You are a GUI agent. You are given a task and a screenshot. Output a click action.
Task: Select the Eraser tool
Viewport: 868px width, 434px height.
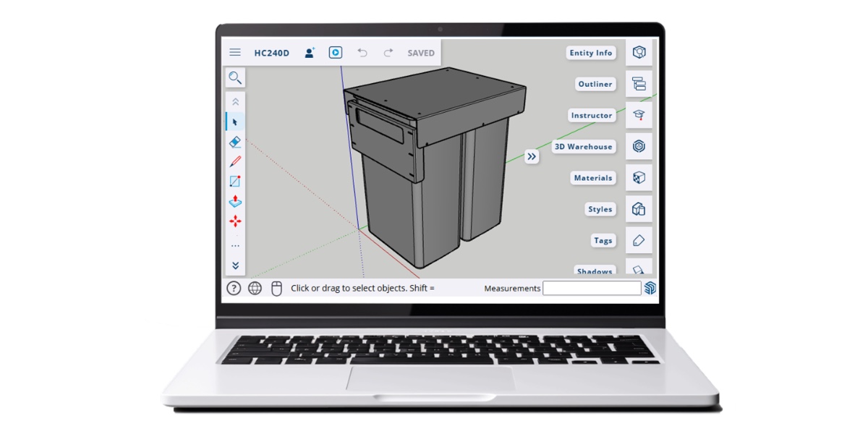[235, 142]
